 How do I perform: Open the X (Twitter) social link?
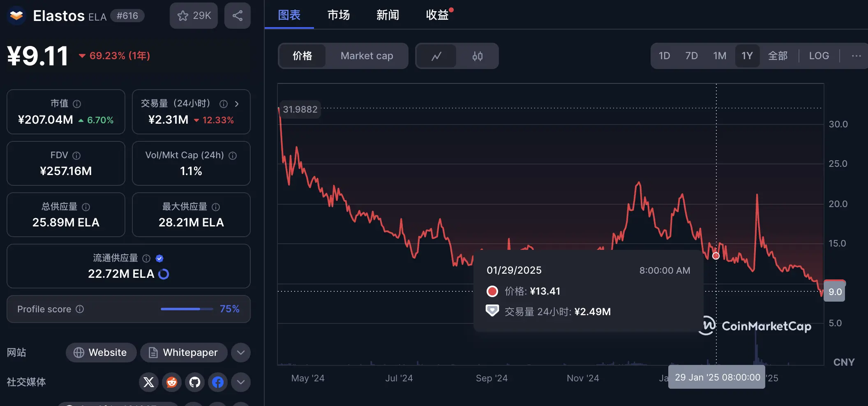149,382
